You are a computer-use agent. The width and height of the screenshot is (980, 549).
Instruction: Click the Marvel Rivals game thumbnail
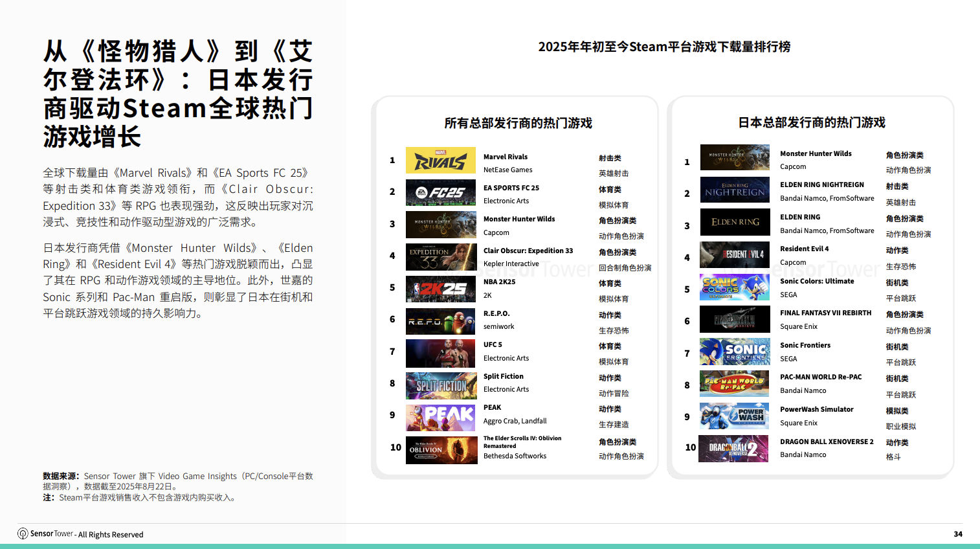coord(440,160)
